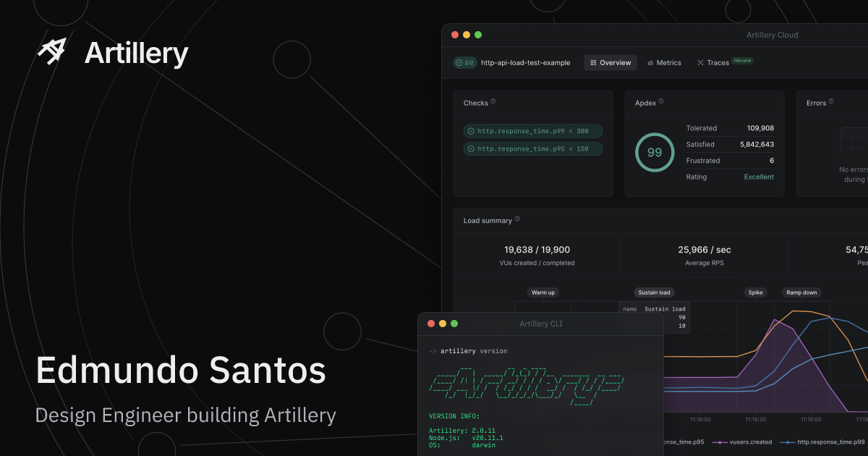Switch to the Metrics tab

(664, 63)
